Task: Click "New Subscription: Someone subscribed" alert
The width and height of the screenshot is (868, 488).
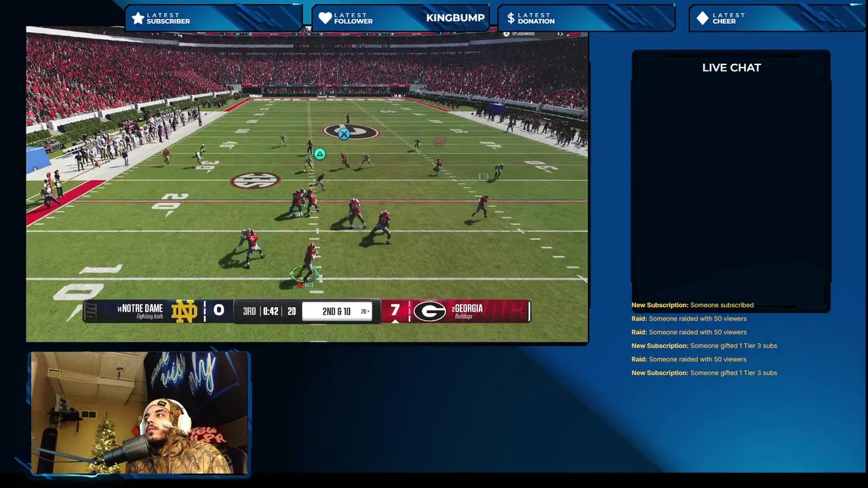Action: click(692, 305)
